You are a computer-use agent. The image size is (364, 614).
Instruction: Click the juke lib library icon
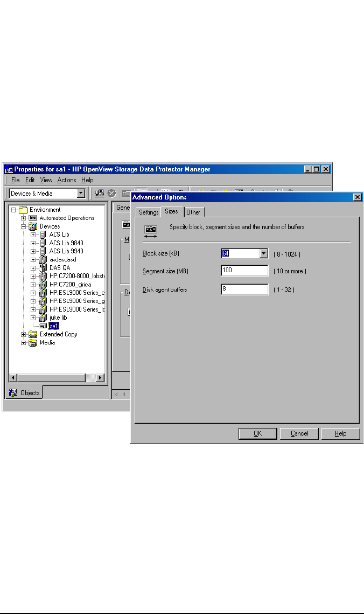click(x=43, y=318)
